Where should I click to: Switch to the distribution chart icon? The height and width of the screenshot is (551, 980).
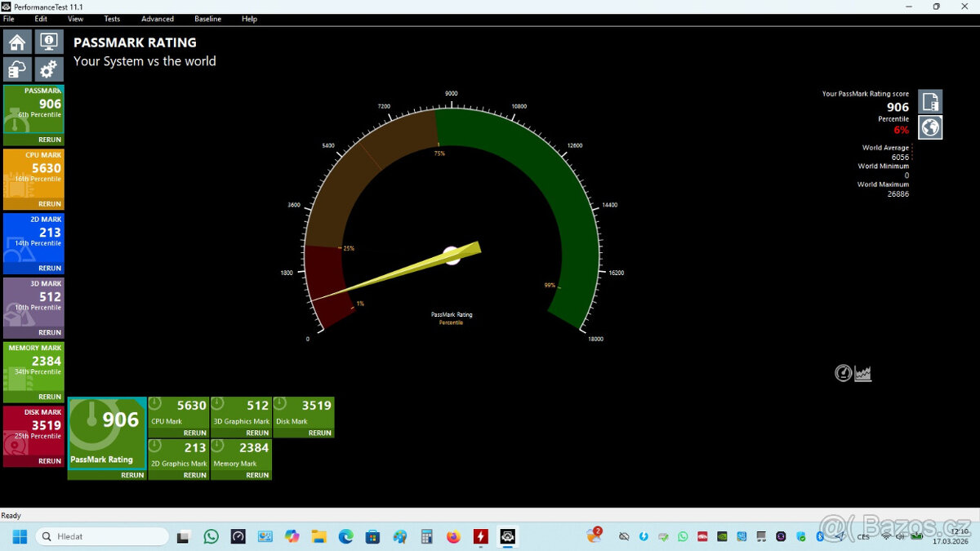tap(863, 373)
